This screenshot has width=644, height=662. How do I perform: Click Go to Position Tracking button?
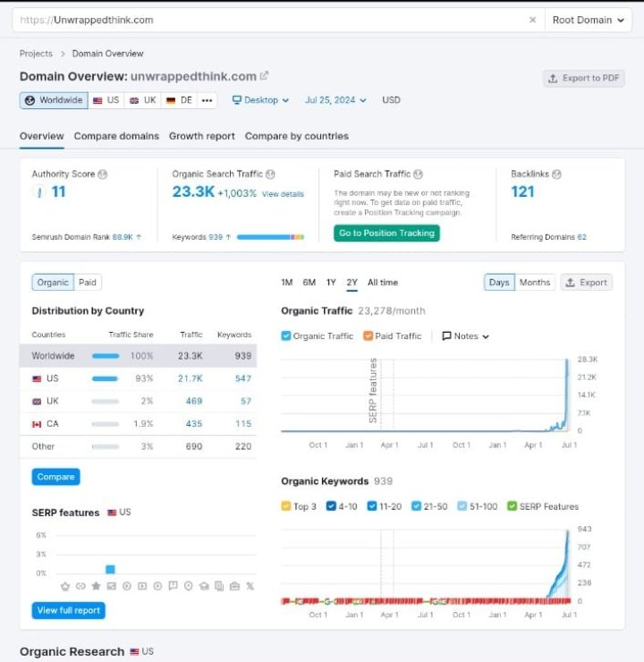(x=386, y=233)
